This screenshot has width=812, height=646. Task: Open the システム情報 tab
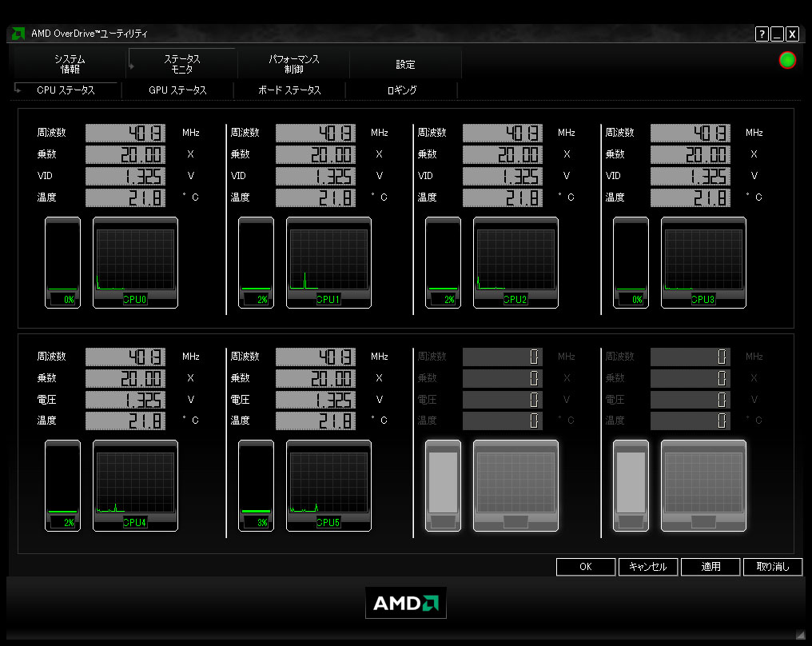coord(70,64)
